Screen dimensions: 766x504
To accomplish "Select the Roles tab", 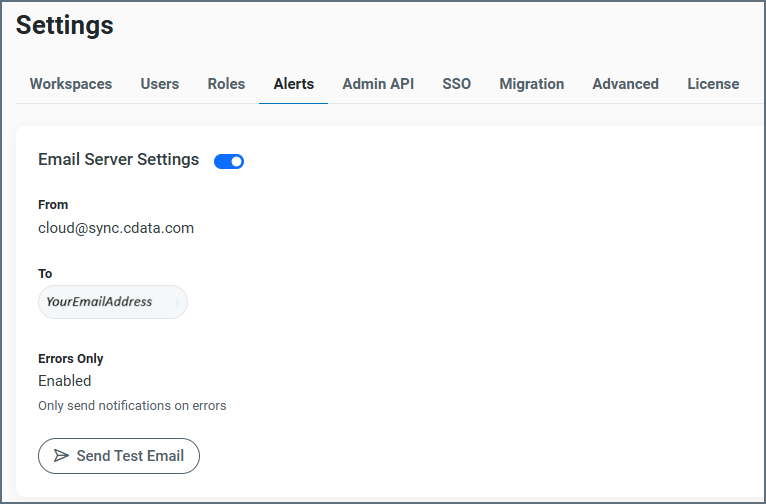I will [x=226, y=84].
